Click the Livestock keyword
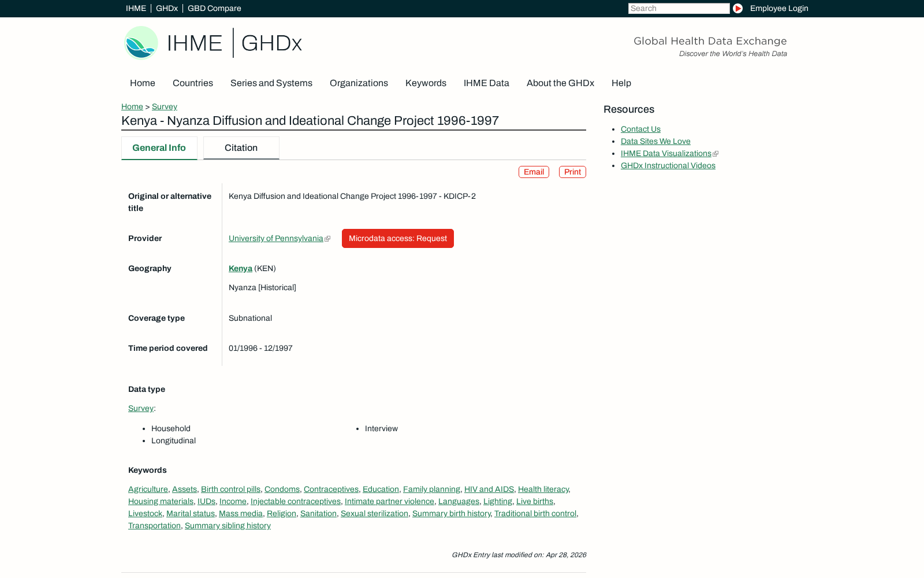 [x=145, y=513]
